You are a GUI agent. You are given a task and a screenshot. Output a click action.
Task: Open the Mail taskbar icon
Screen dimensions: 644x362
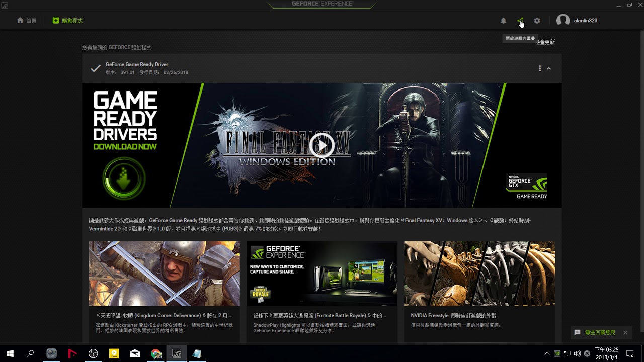pyautogui.click(x=135, y=353)
